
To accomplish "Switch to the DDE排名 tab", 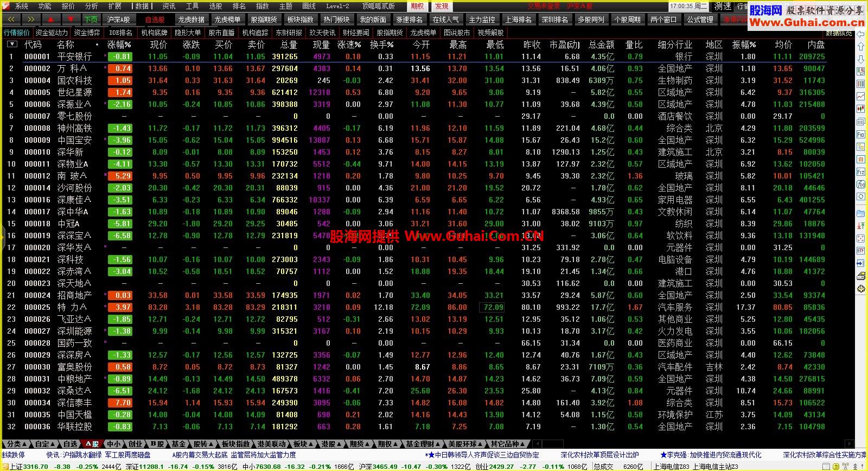I will tap(120, 33).
